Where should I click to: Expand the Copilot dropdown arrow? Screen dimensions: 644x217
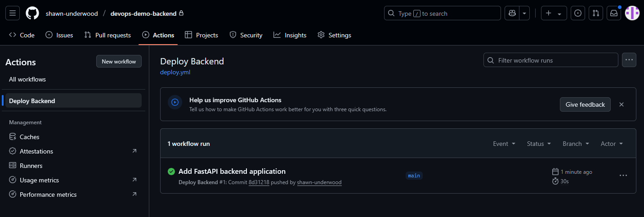click(524, 13)
